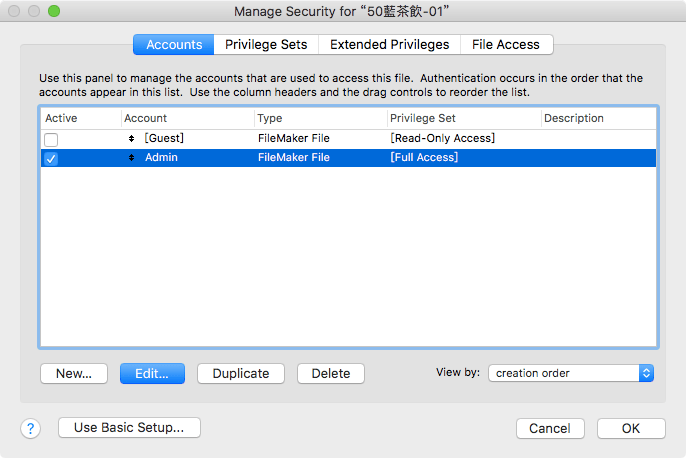The image size is (686, 458).
Task: Click reorder handle icon beside Admin account
Action: [132, 158]
